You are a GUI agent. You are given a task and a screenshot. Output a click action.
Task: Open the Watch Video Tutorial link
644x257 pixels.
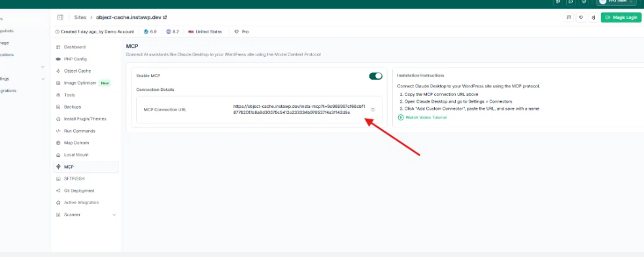point(422,118)
